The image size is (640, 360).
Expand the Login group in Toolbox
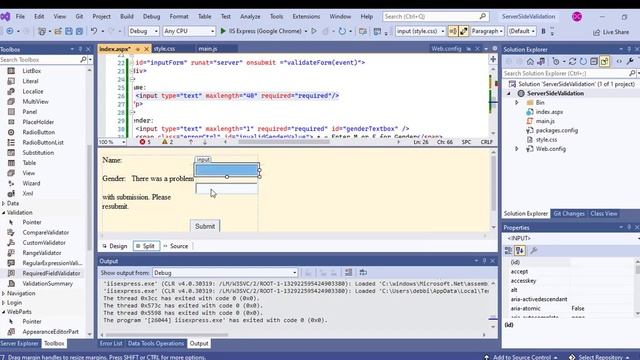click(4, 303)
